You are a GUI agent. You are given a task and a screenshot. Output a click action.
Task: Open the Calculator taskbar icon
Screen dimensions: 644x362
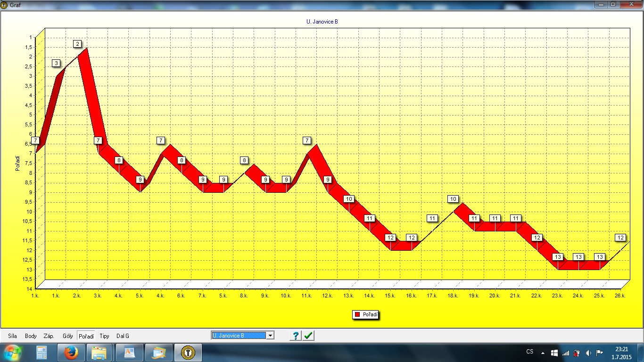pyautogui.click(x=41, y=353)
